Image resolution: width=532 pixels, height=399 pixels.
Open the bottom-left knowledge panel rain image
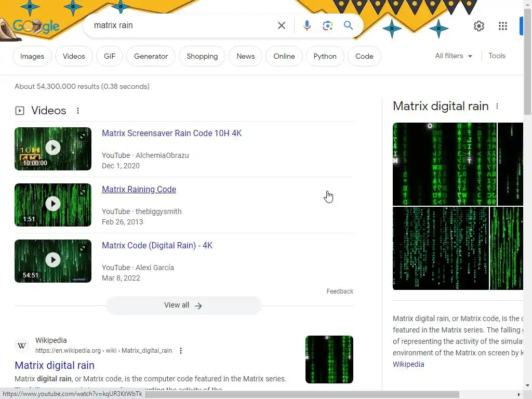(441, 248)
